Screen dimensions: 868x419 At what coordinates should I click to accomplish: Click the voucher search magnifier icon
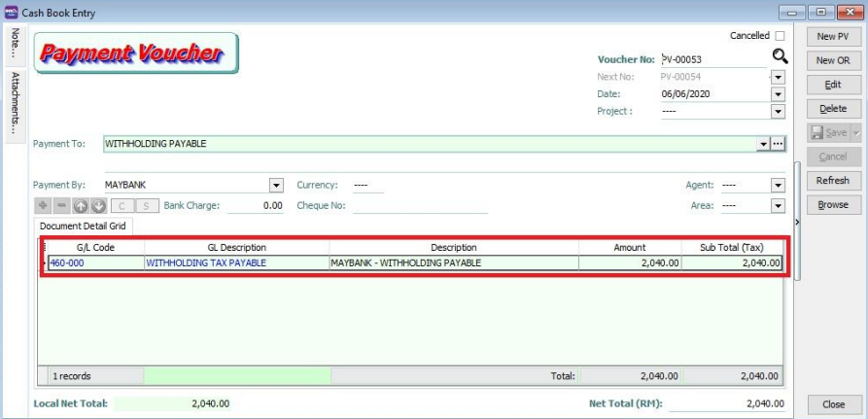[x=779, y=58]
